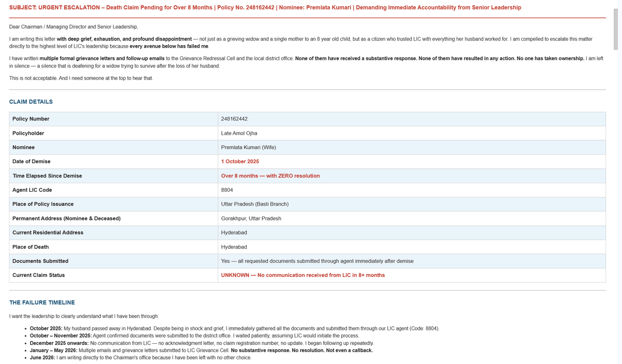Click the 'Nominee' label cell
This screenshot has width=622, height=364.
pyautogui.click(x=114, y=148)
